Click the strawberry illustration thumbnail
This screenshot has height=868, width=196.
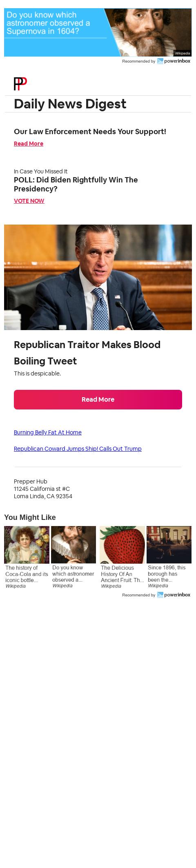point(122,545)
